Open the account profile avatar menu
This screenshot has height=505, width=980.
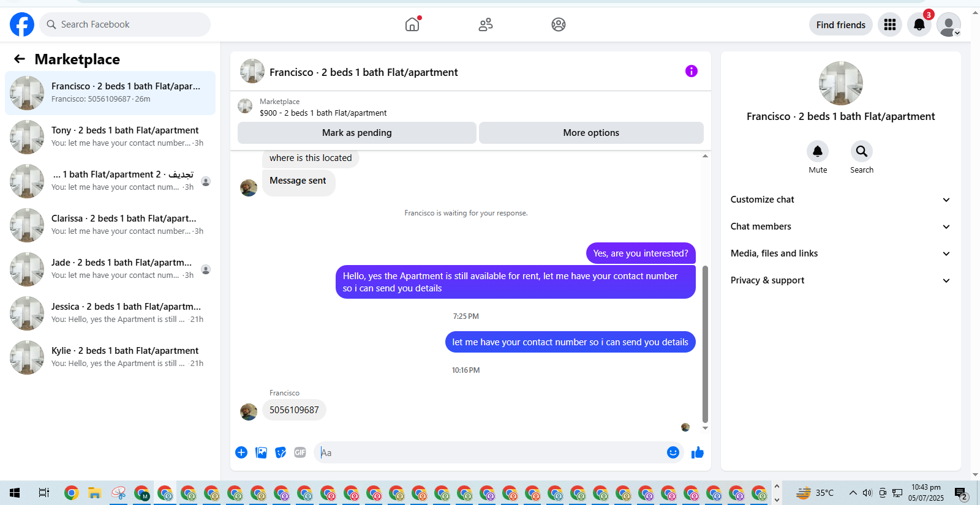coord(949,24)
